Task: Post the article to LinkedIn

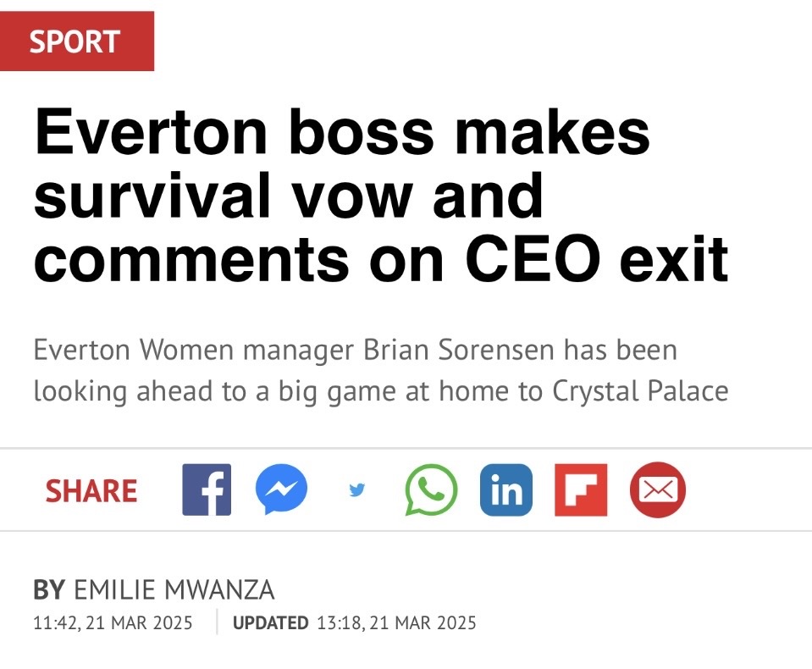Action: click(505, 490)
